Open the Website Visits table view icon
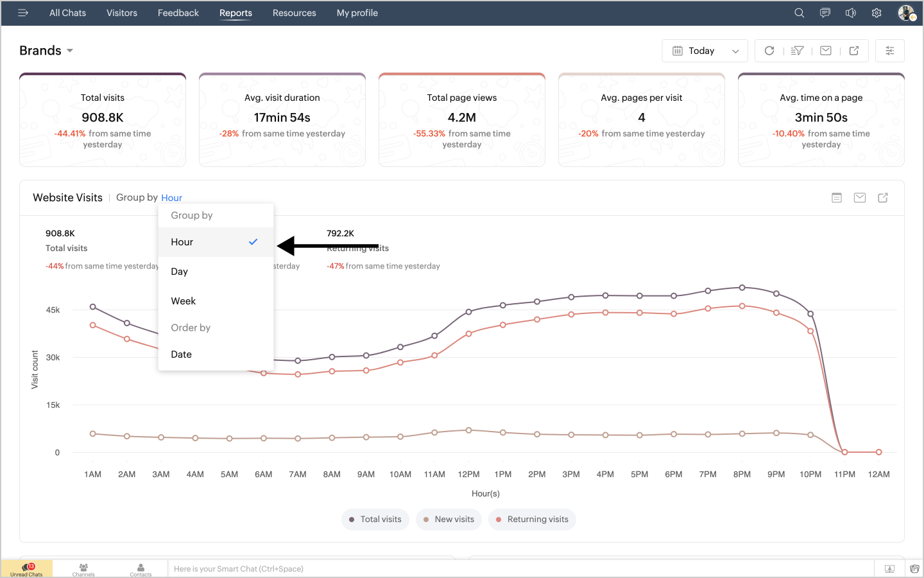The image size is (924, 578). [837, 198]
